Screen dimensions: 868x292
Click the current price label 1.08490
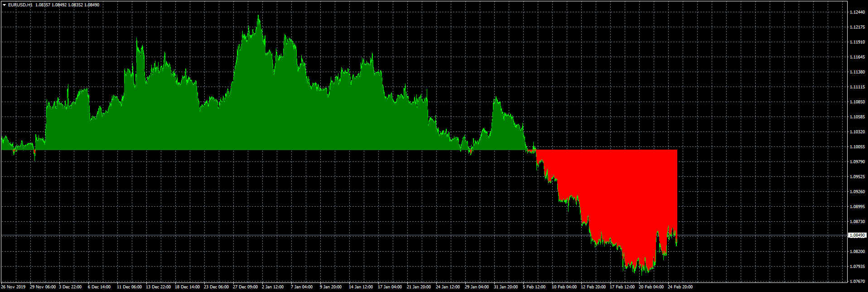coord(857,235)
